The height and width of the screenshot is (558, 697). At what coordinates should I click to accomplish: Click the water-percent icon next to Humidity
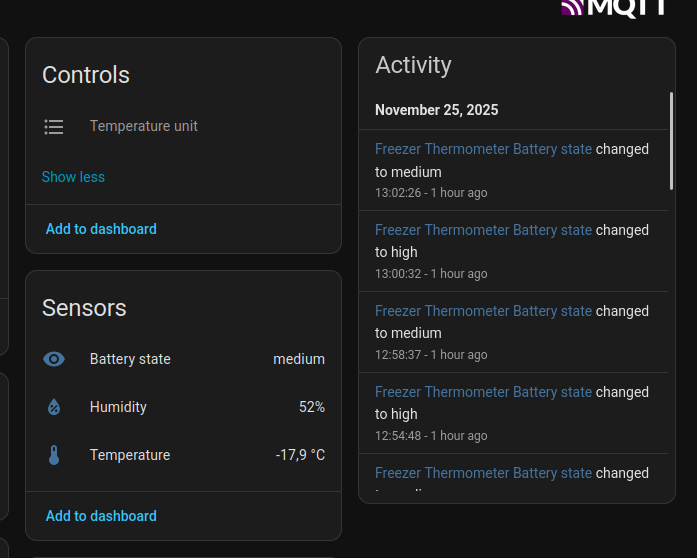click(x=54, y=407)
